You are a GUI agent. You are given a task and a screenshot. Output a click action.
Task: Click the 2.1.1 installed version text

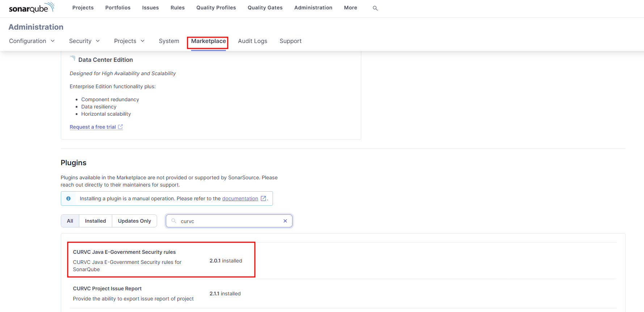[225, 294]
